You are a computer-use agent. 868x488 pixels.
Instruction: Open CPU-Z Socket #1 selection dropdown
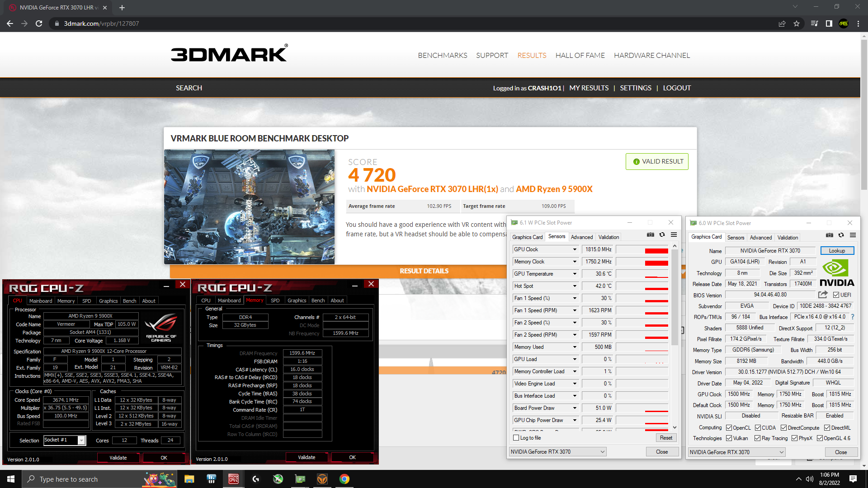pyautogui.click(x=65, y=440)
